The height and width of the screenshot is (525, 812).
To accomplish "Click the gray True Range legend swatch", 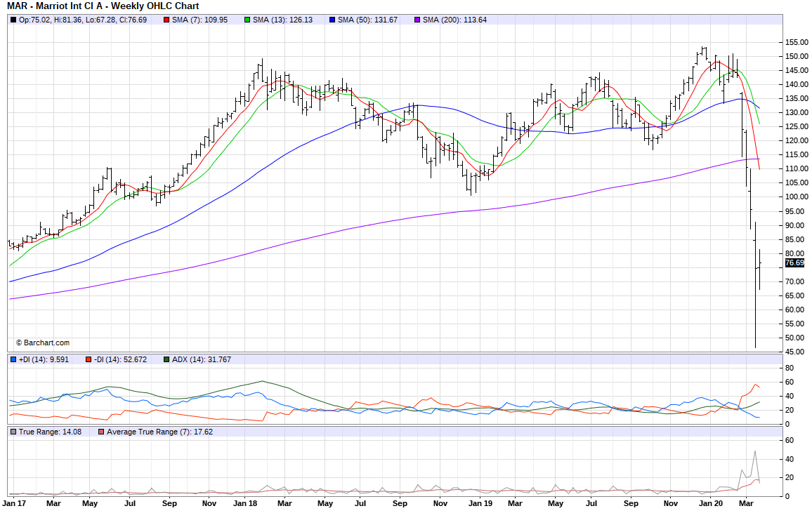I will tap(13, 432).
